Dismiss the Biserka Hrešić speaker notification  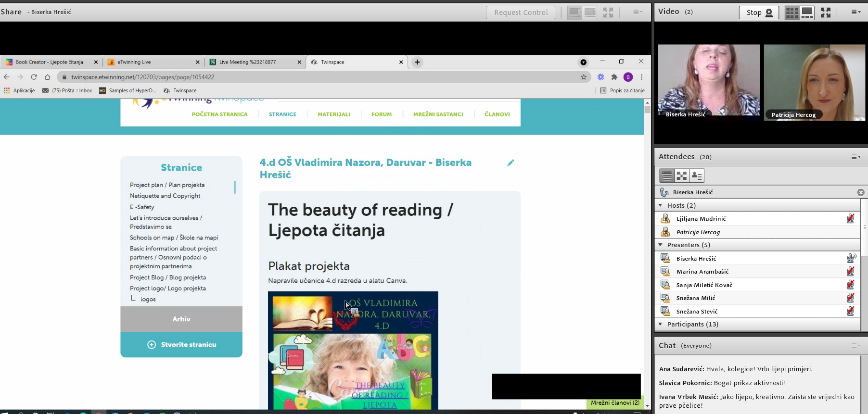click(x=861, y=192)
